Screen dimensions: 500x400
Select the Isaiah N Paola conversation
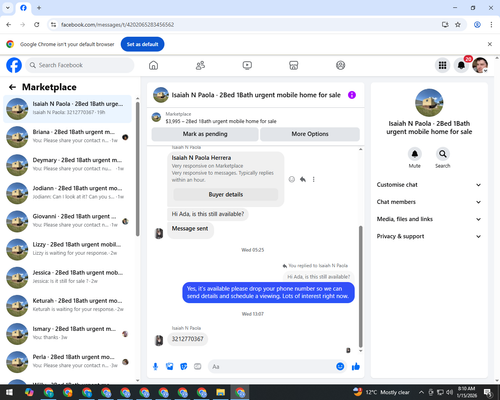pyautogui.click(x=67, y=109)
